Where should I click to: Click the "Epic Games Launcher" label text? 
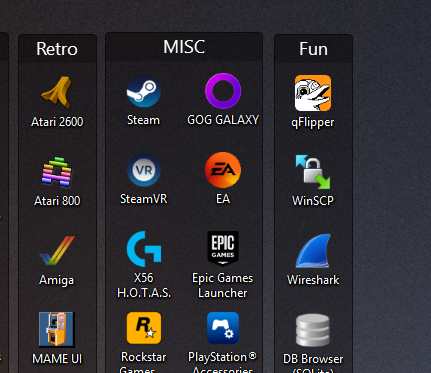click(x=223, y=285)
